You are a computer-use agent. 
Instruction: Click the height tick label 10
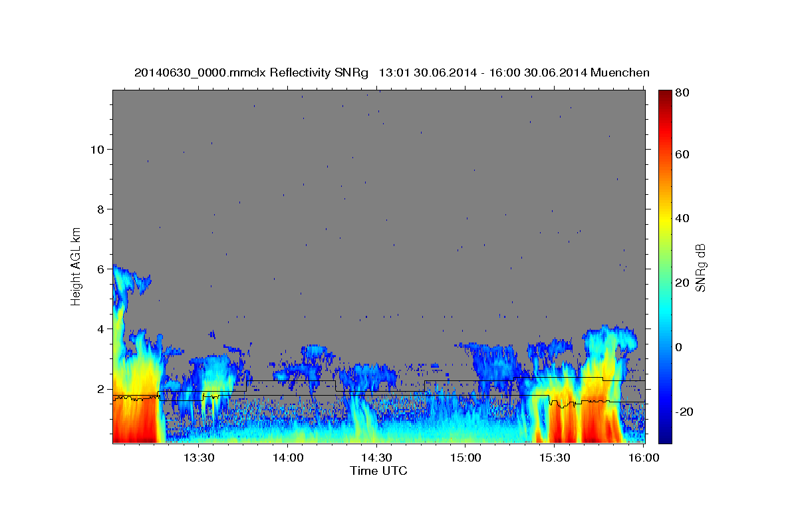(x=97, y=150)
